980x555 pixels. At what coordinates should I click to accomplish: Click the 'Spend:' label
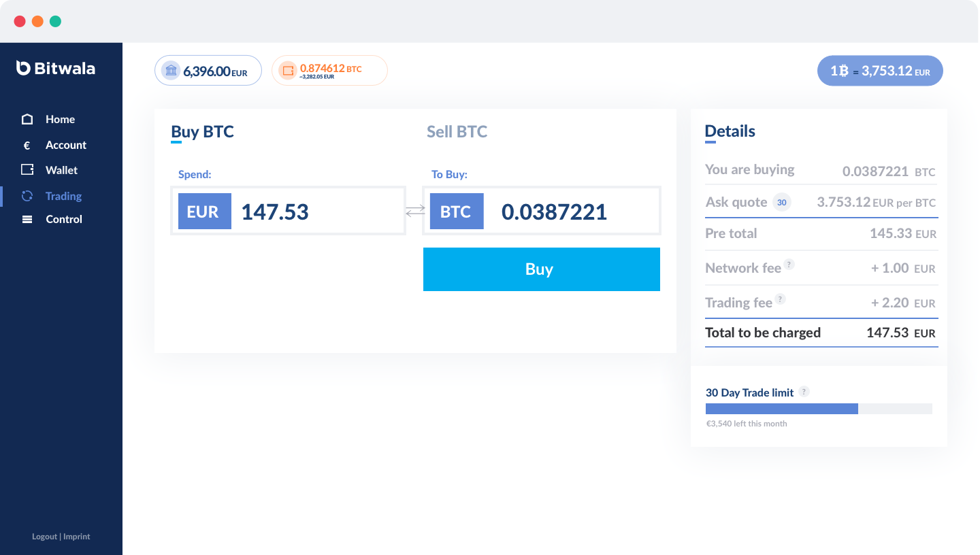coord(195,174)
